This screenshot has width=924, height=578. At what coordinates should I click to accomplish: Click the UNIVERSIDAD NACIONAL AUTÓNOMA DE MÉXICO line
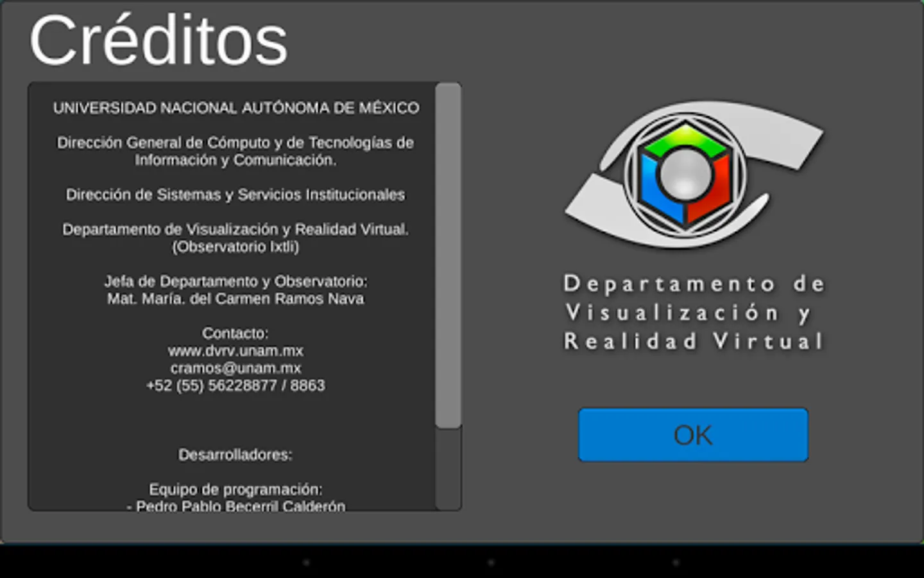[x=236, y=108]
